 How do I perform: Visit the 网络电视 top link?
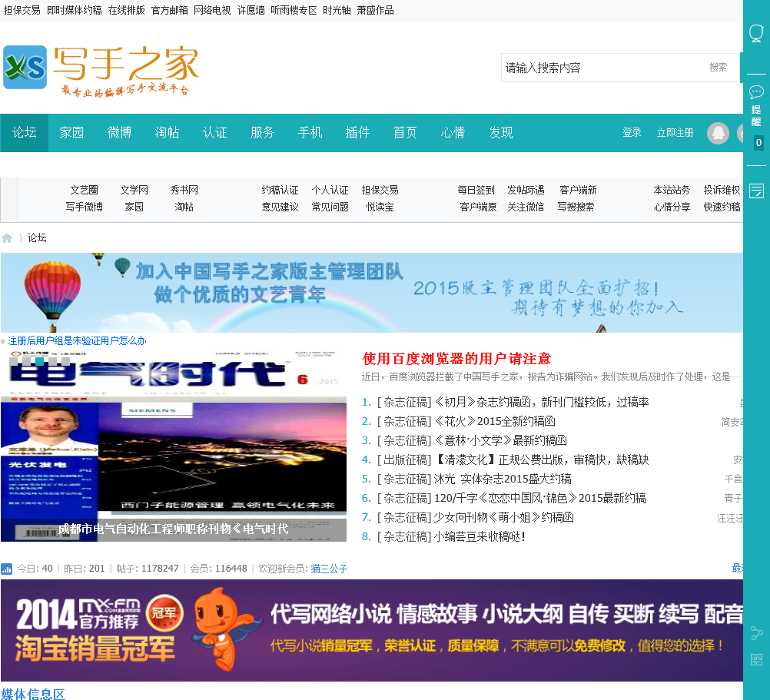[212, 10]
